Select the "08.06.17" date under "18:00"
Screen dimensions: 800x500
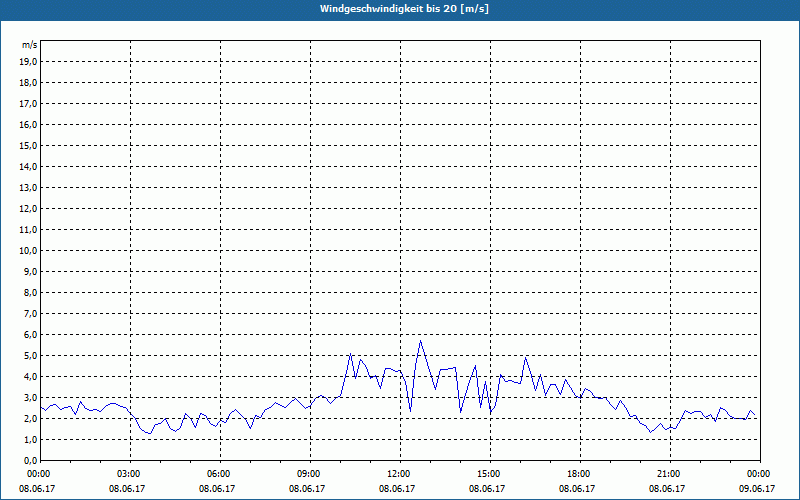(x=577, y=488)
